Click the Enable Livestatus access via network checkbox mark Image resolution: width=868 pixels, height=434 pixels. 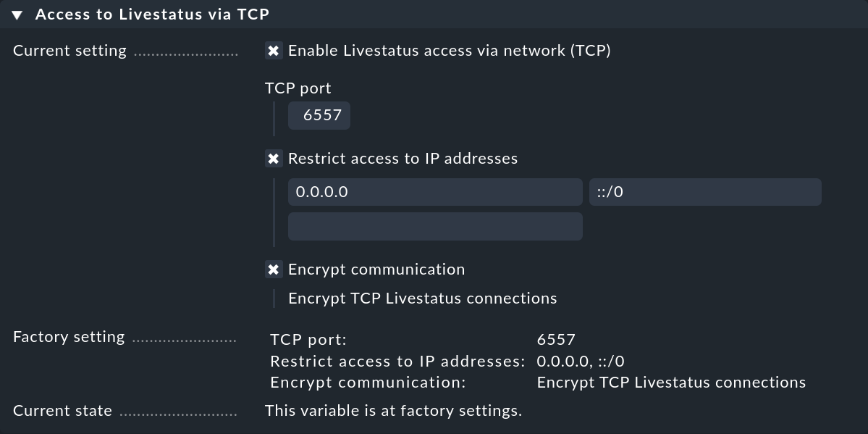coord(273,51)
